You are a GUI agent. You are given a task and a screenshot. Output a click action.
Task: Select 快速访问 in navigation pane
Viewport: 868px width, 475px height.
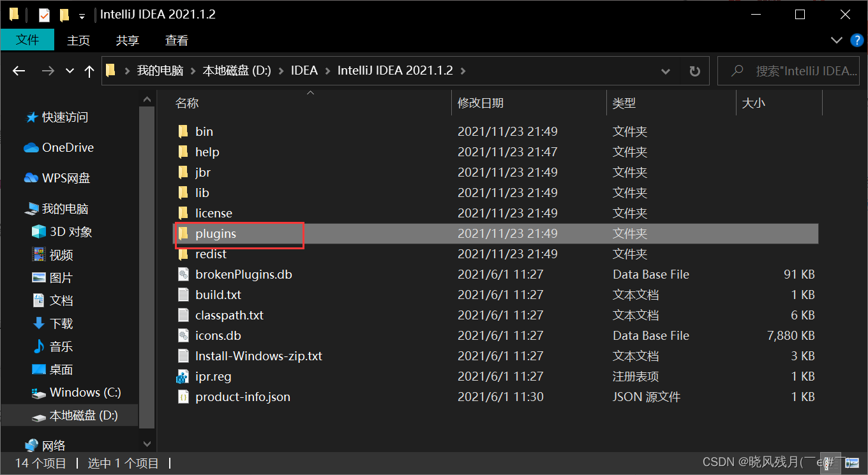point(56,117)
